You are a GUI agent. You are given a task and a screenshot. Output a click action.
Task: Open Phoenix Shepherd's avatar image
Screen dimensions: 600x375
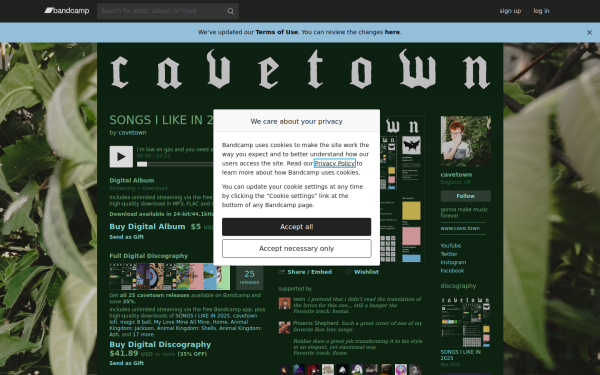click(x=284, y=328)
